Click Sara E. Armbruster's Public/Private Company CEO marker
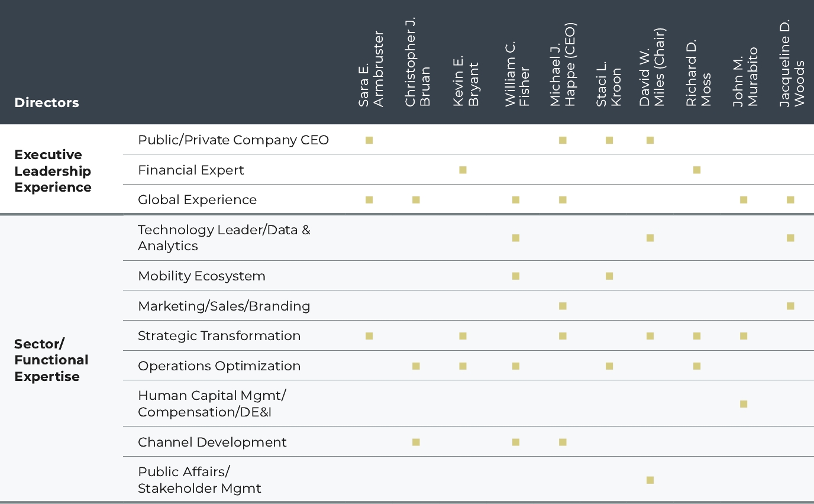This screenshot has width=814, height=504. (369, 140)
